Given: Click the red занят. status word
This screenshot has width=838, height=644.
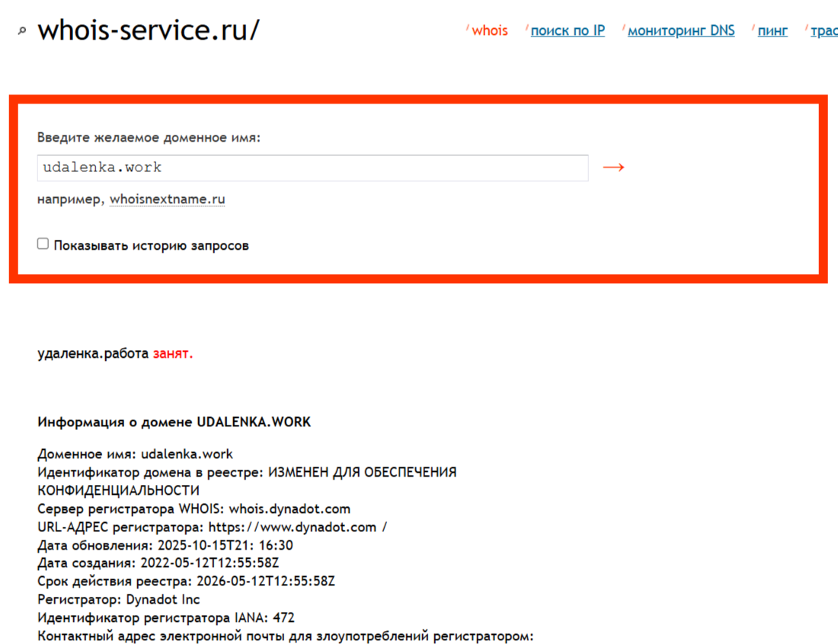Looking at the screenshot, I should [173, 354].
